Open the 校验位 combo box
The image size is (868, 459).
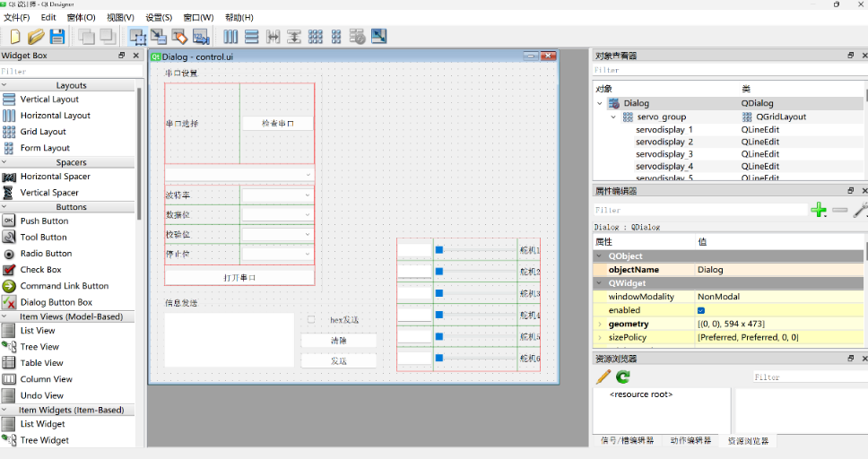point(277,234)
